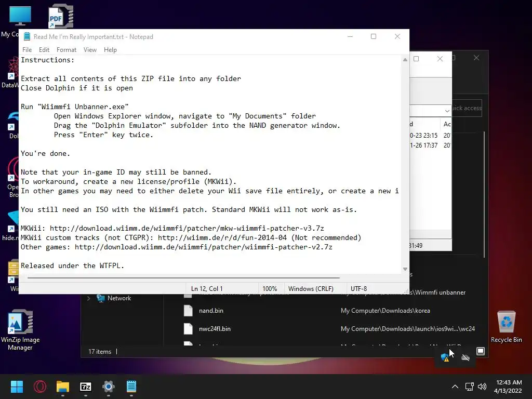Open Notepad's Edit menu
Image resolution: width=532 pixels, height=399 pixels.
pyautogui.click(x=44, y=50)
